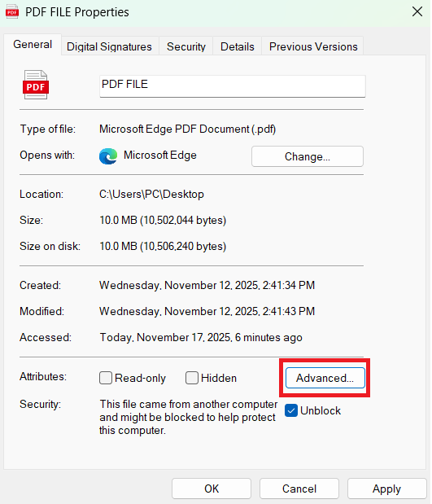
Task: Click the Cancel button
Action: tap(299, 489)
